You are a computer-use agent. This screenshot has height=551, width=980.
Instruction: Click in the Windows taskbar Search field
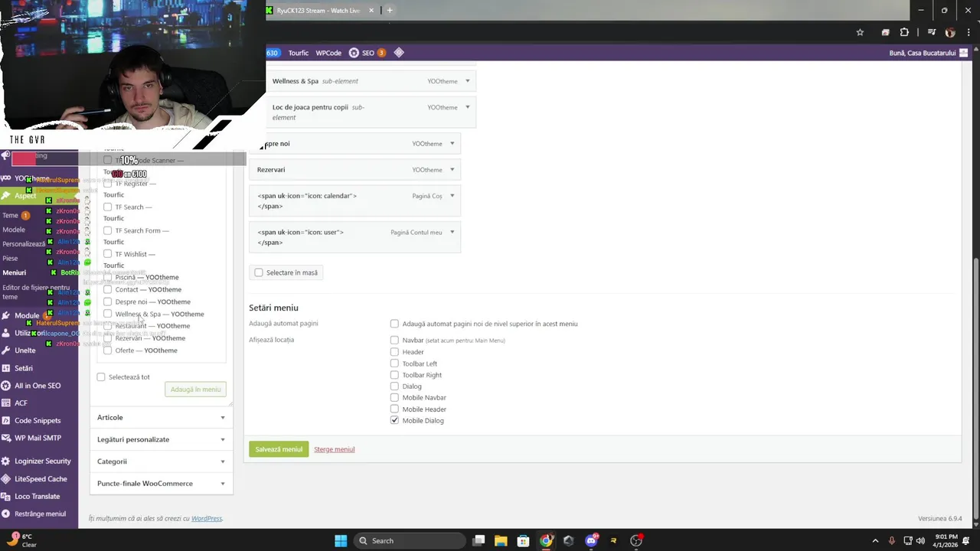pyautogui.click(x=410, y=540)
